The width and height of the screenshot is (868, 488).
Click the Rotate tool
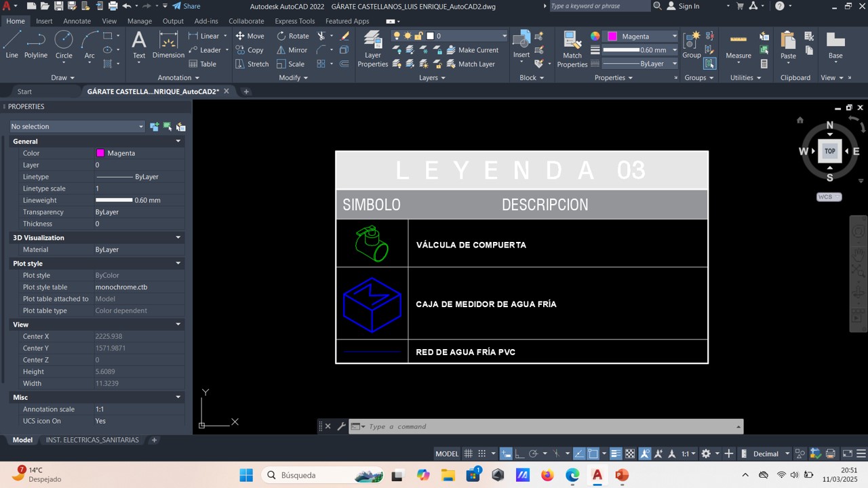click(x=293, y=36)
